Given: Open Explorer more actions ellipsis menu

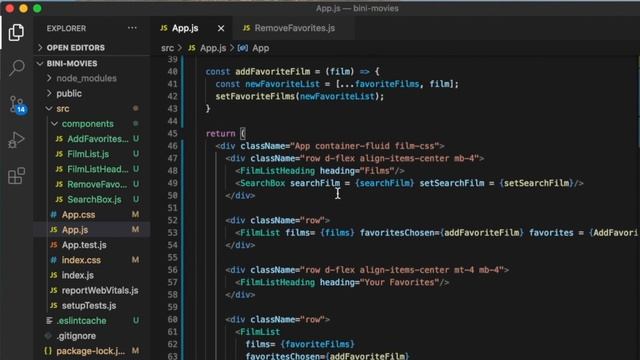Looking at the screenshot, I should tap(132, 28).
